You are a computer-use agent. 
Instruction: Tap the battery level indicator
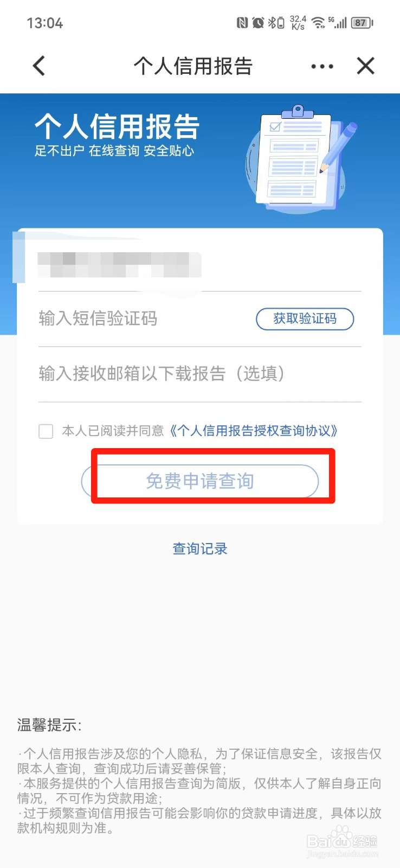(363, 23)
